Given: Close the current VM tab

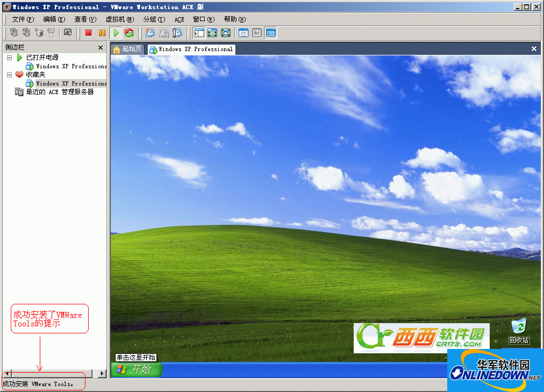Looking at the screenshot, I should tap(534, 49).
